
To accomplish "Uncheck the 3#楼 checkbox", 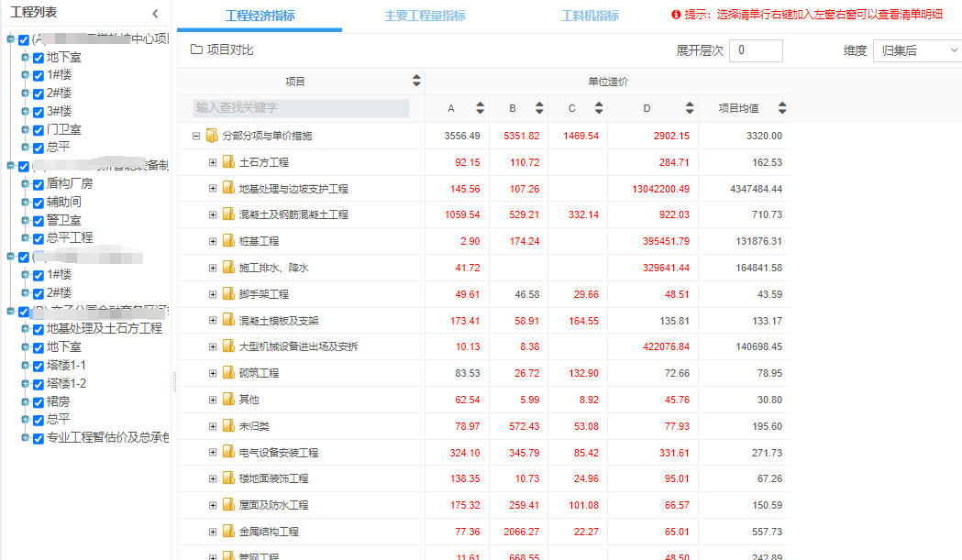I will pos(38,112).
